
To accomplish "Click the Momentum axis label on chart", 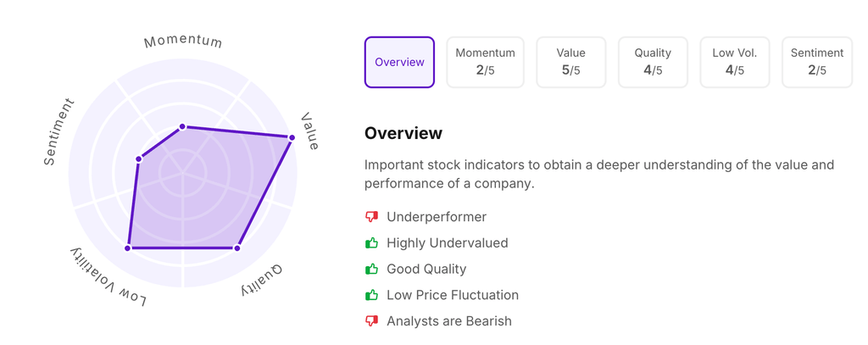I will pos(183,42).
